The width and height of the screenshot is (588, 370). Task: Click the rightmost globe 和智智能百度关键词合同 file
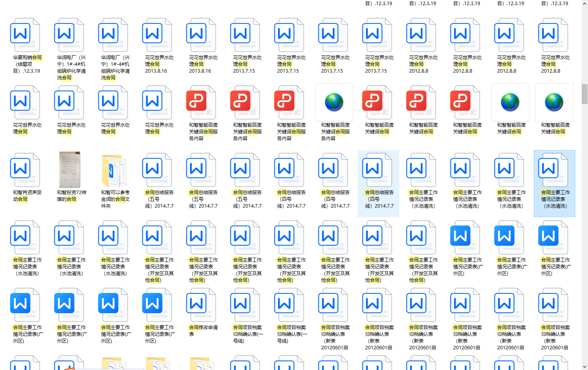554,102
